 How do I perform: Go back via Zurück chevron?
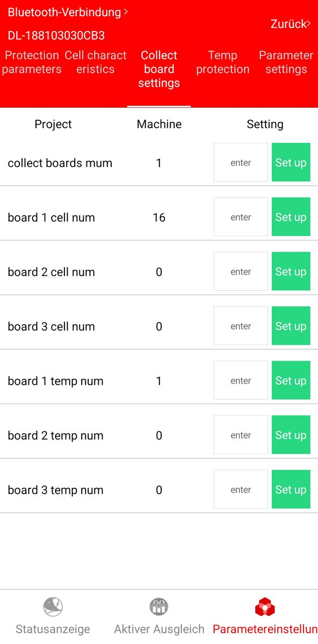pos(309,24)
